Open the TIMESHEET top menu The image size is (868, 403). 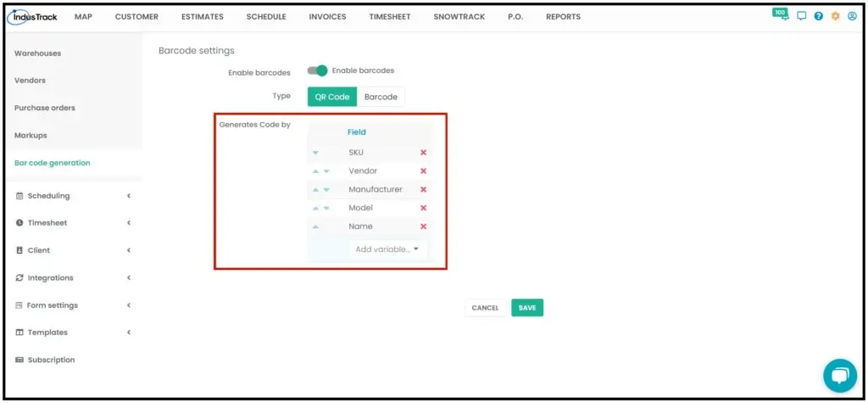click(x=390, y=17)
